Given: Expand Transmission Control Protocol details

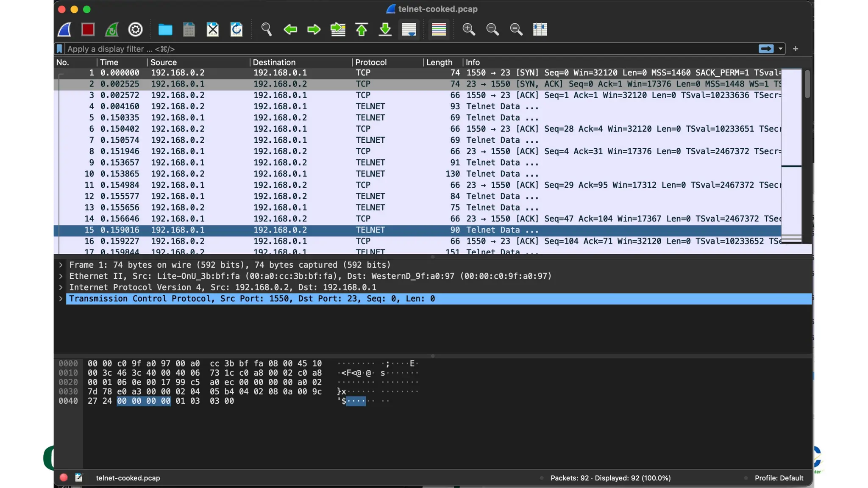Looking at the screenshot, I should [61, 299].
